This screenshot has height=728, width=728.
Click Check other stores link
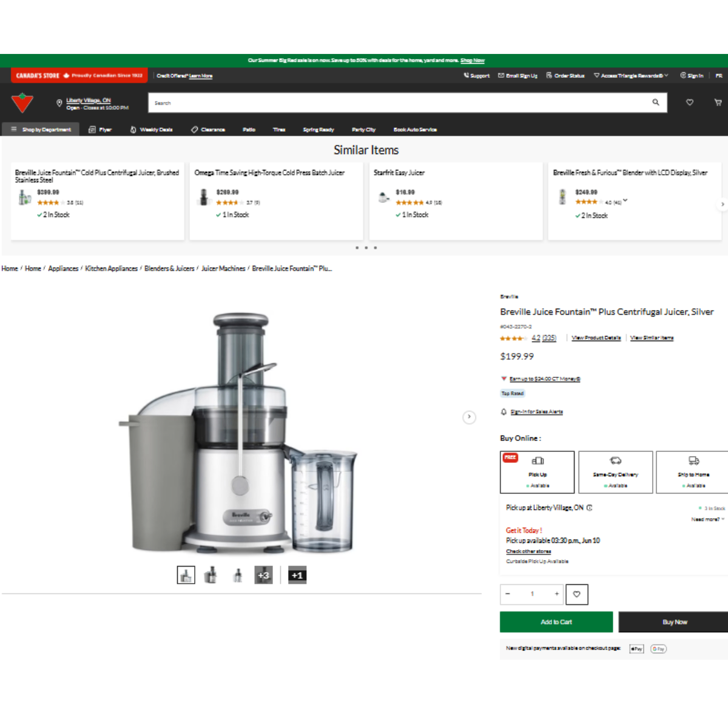(x=528, y=551)
